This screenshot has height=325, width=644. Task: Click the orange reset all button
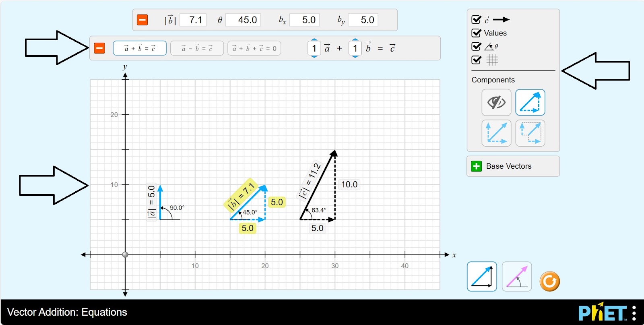click(x=549, y=281)
